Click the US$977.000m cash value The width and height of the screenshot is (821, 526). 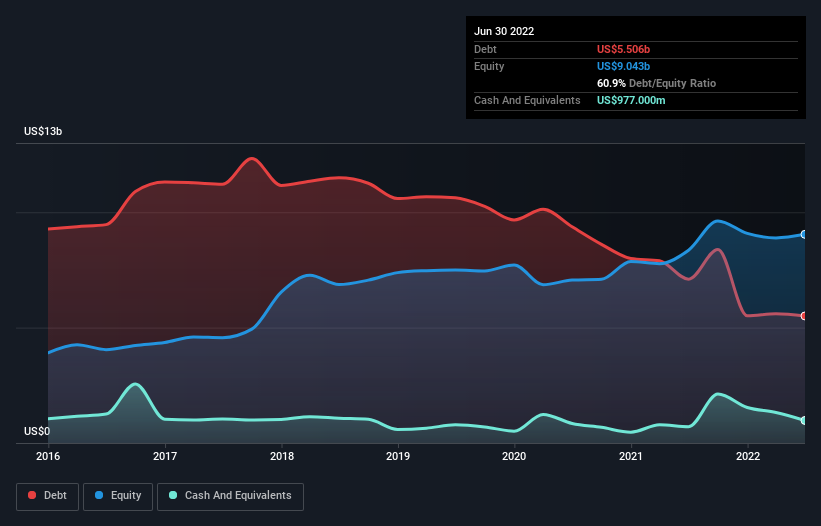tap(631, 100)
